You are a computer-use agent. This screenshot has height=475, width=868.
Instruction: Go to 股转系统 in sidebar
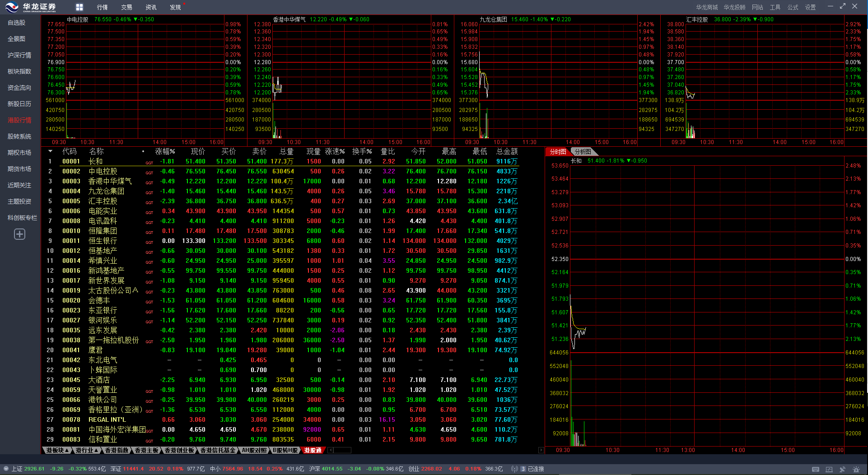(19, 136)
